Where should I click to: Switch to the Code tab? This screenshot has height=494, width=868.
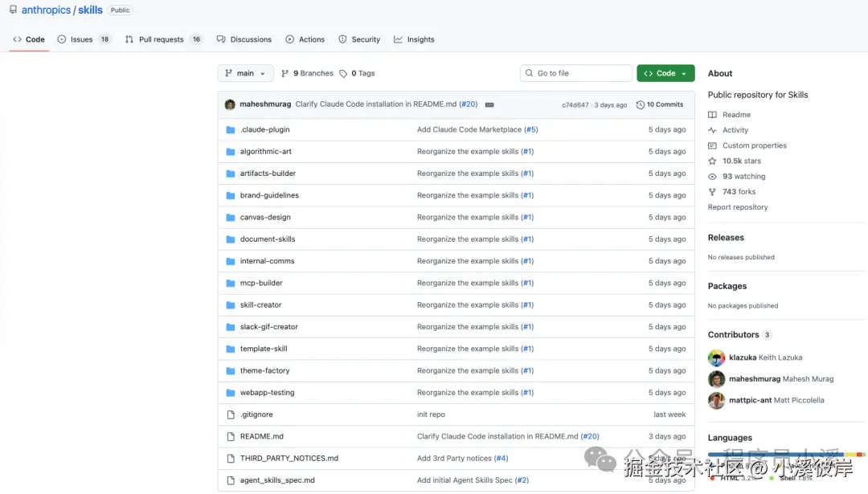coord(29,39)
